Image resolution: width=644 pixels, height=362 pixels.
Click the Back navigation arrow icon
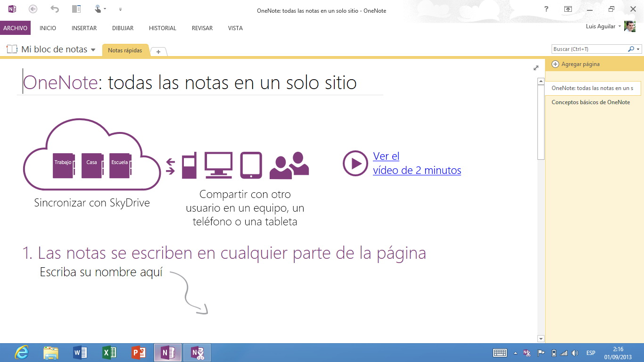[x=33, y=9]
